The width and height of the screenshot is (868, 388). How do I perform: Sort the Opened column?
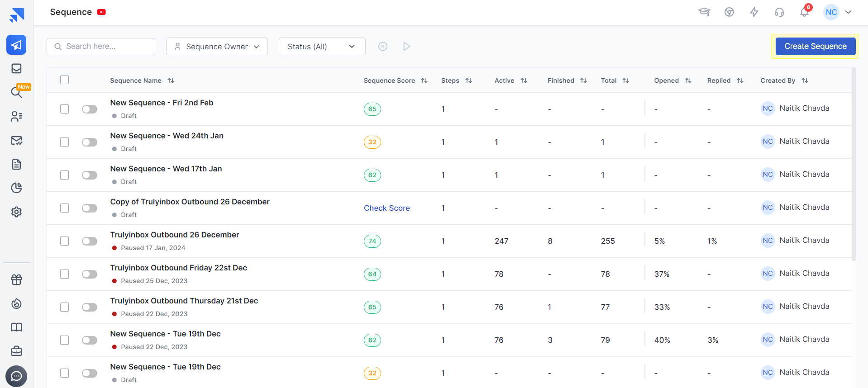click(688, 80)
